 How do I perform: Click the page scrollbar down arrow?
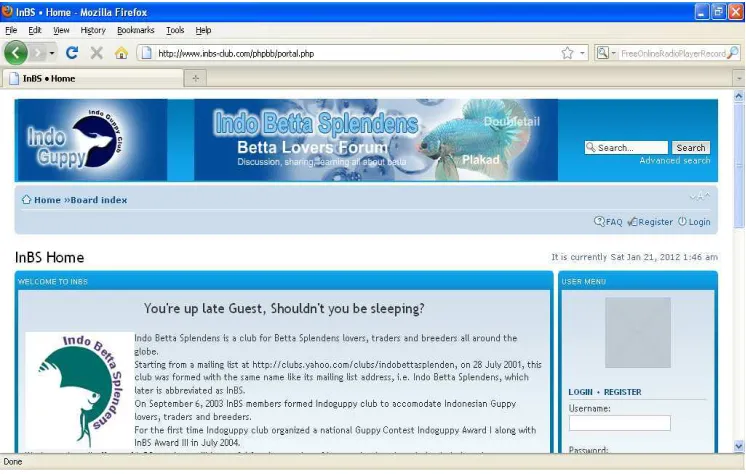(x=738, y=446)
